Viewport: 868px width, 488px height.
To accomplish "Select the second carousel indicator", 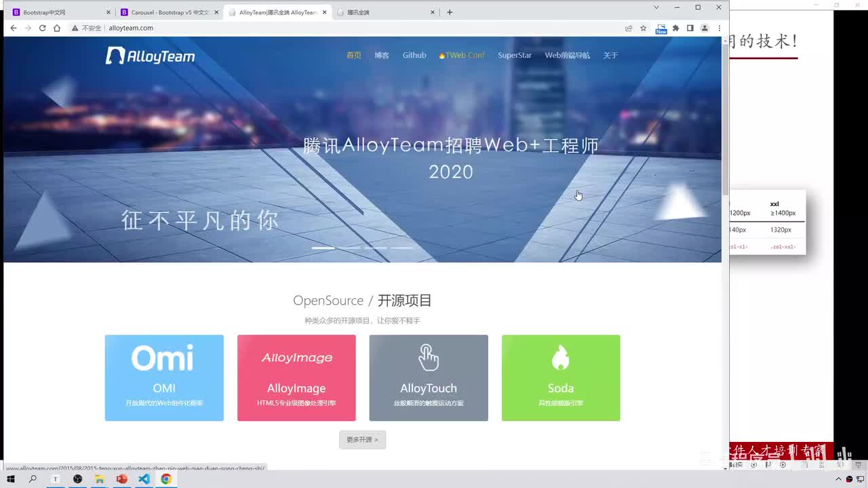I will pyautogui.click(x=349, y=248).
